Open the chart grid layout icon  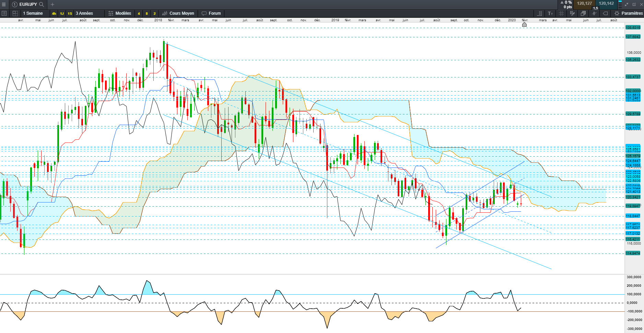pos(15,13)
